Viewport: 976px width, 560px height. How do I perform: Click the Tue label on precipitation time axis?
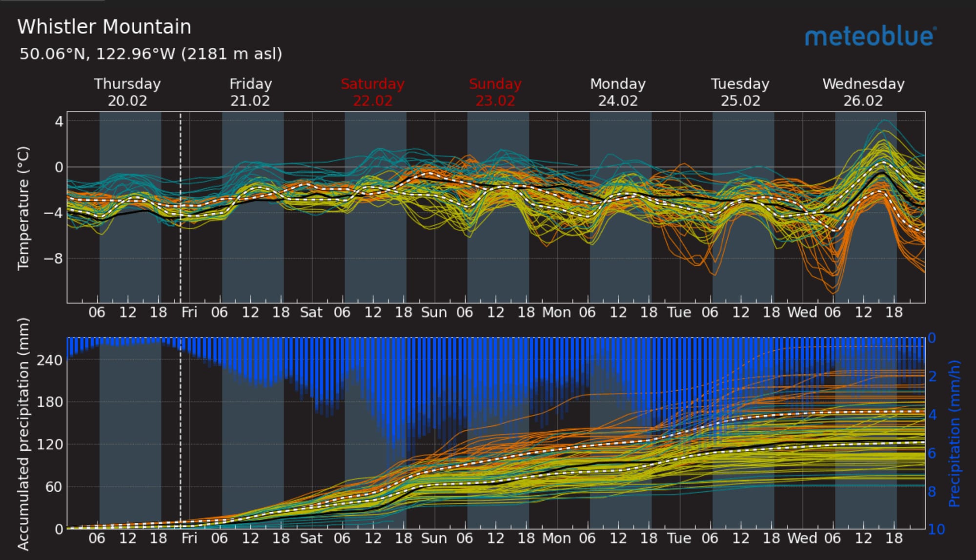[679, 538]
